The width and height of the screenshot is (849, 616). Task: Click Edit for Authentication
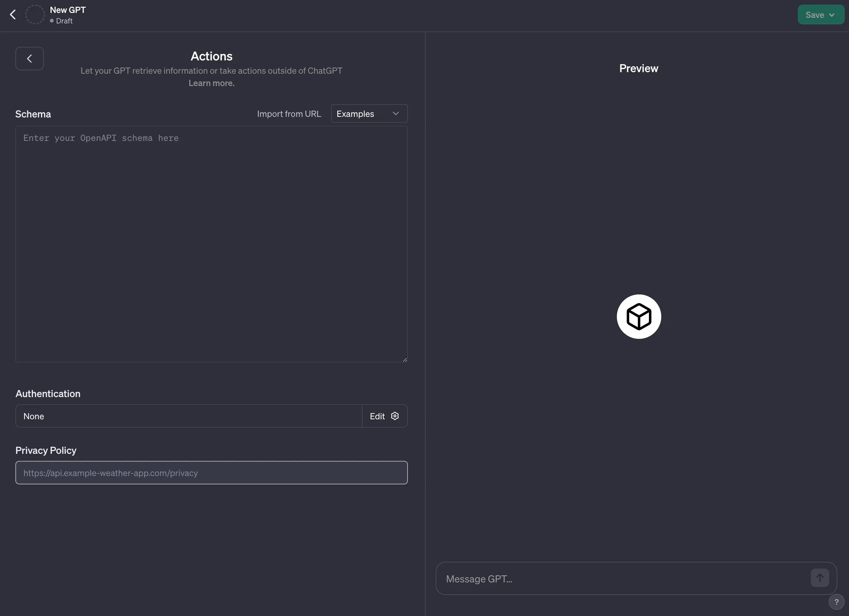(x=377, y=416)
